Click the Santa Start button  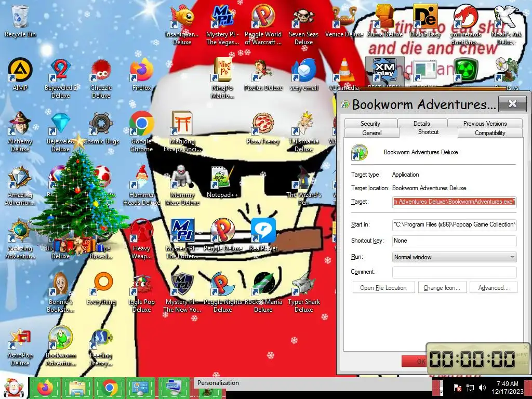13,388
